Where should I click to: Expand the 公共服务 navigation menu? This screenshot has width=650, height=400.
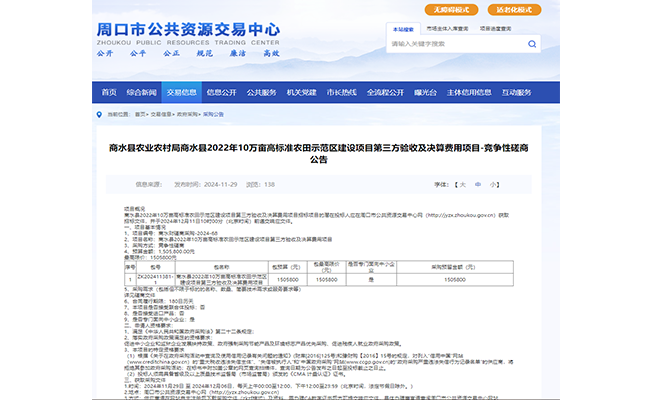point(261,92)
